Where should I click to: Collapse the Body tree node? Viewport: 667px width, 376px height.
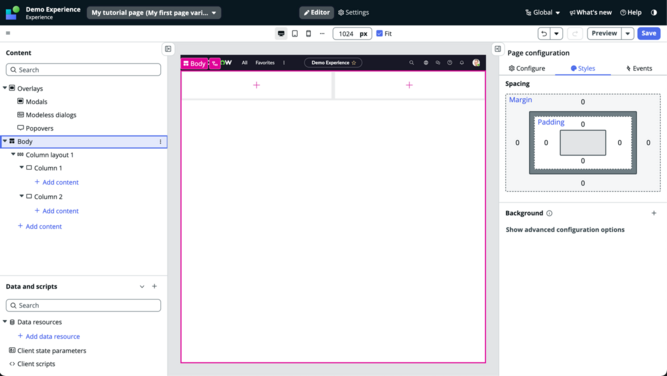coord(5,141)
